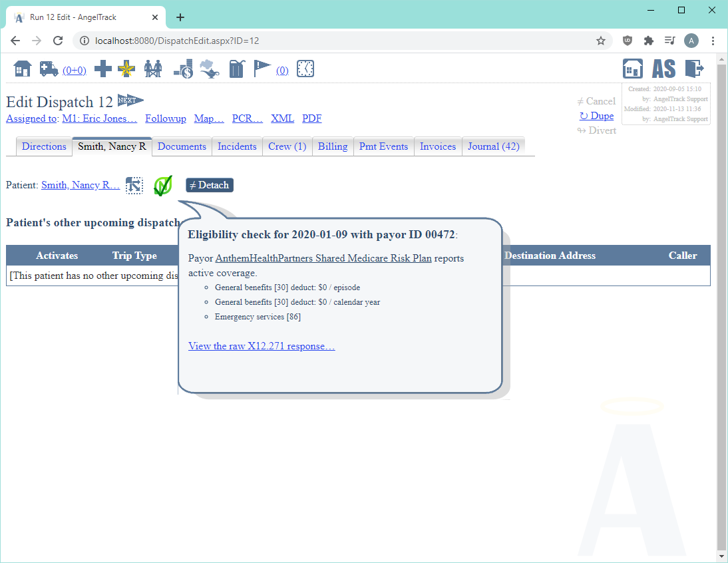Open the Journal (42) tab
The image size is (728, 563).
pos(493,146)
